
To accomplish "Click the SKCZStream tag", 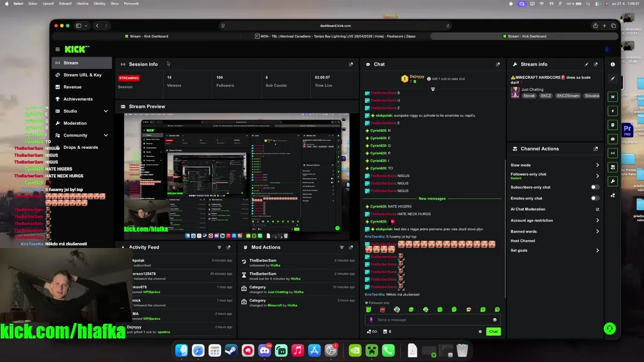I will [x=568, y=96].
